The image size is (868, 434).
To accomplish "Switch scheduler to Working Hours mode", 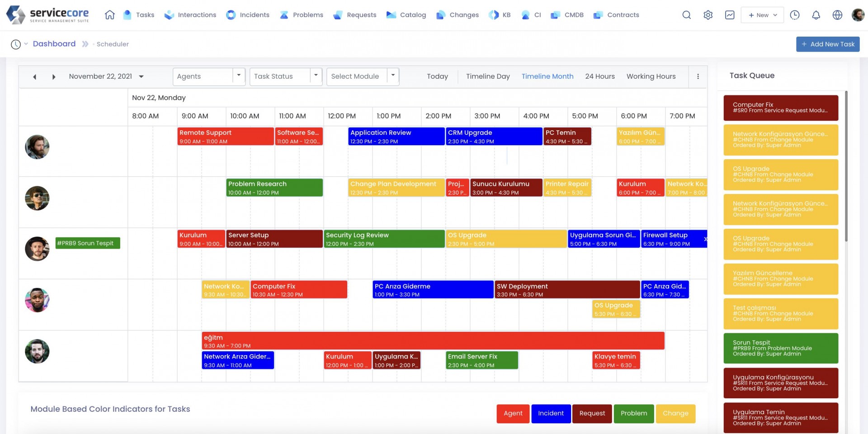I will click(651, 76).
